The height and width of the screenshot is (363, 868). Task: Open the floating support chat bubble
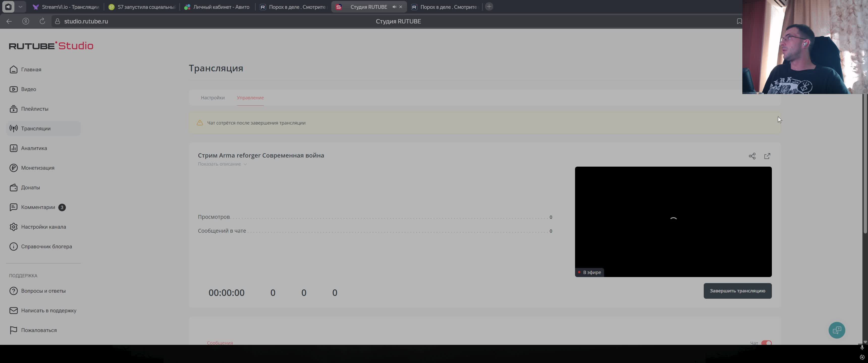pos(837,330)
